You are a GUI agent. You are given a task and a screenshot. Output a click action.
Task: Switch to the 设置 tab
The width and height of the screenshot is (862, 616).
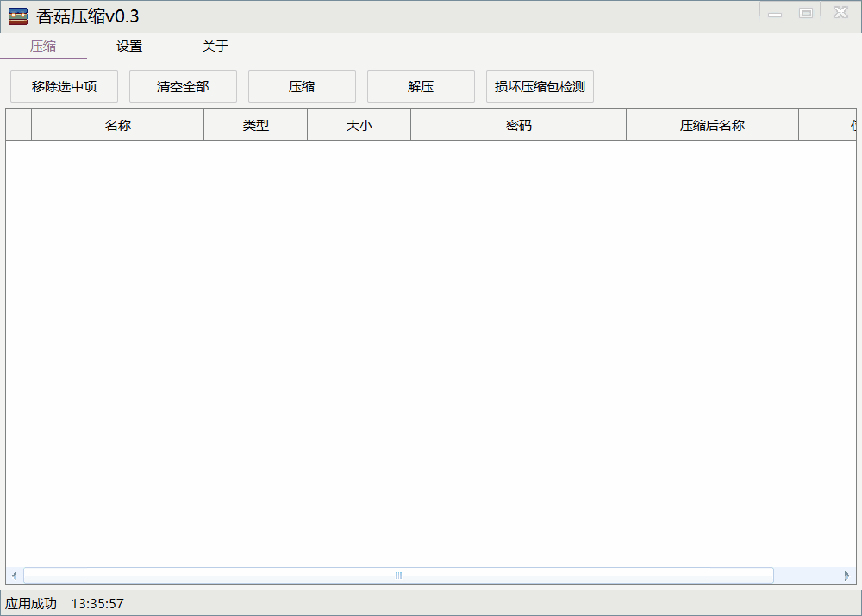[128, 47]
